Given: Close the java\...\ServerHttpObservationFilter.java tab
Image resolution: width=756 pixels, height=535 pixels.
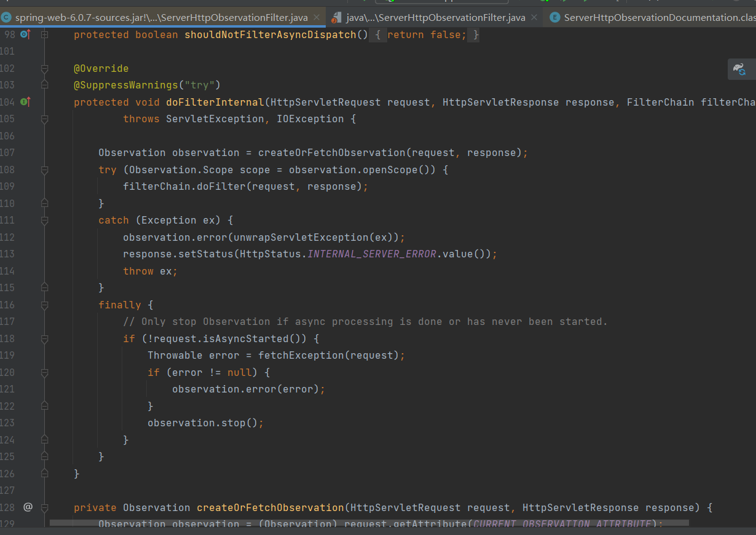Looking at the screenshot, I should 535,18.
